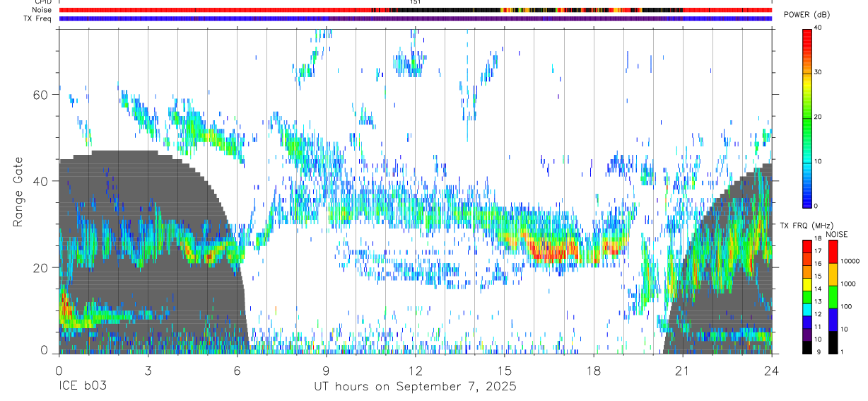The height and width of the screenshot is (401, 868).
Task: Click the 18 tick on the TX FRQ legend
Action: coord(817,239)
